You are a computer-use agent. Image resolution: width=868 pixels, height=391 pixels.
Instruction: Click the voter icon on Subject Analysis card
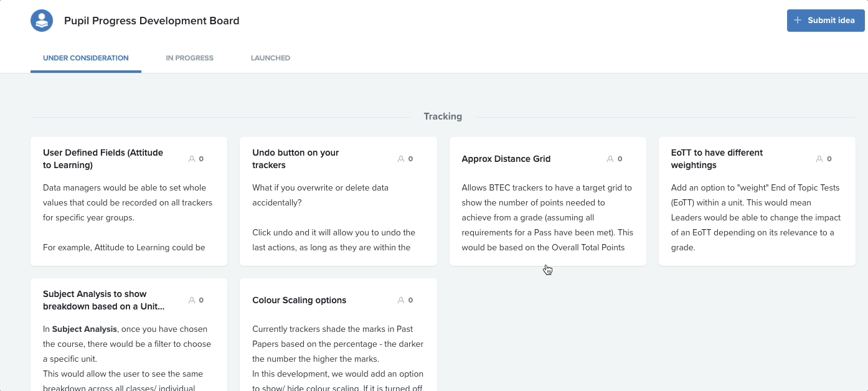193,299
